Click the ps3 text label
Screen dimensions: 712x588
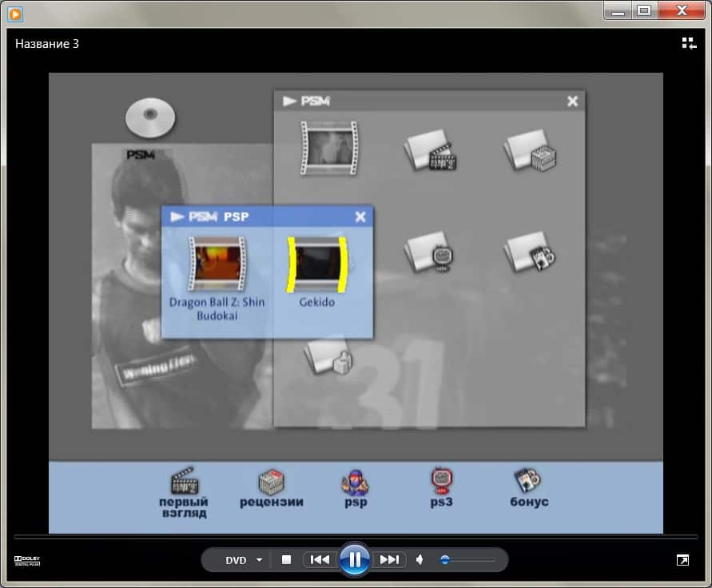[441, 503]
